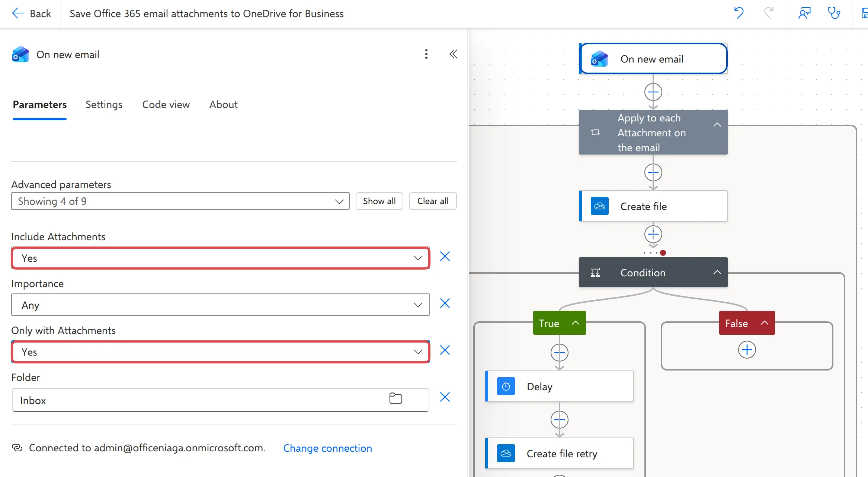The image size is (868, 477).
Task: Click the OneDrive icon on Create file retry
Action: 506,453
